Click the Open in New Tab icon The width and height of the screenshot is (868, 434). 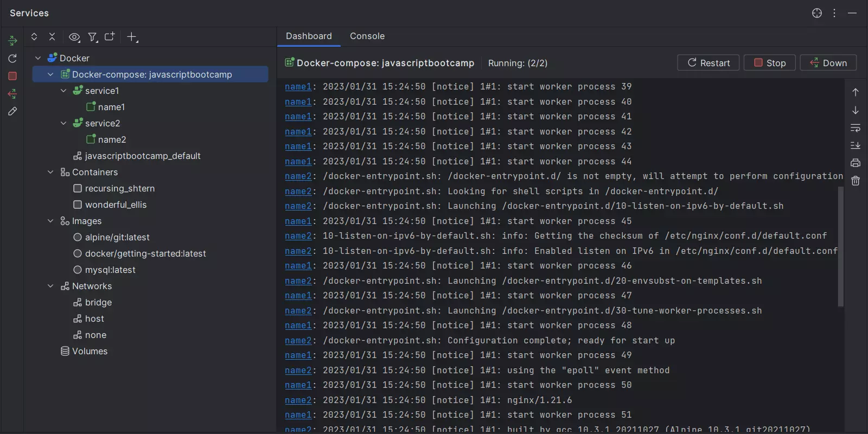point(110,37)
